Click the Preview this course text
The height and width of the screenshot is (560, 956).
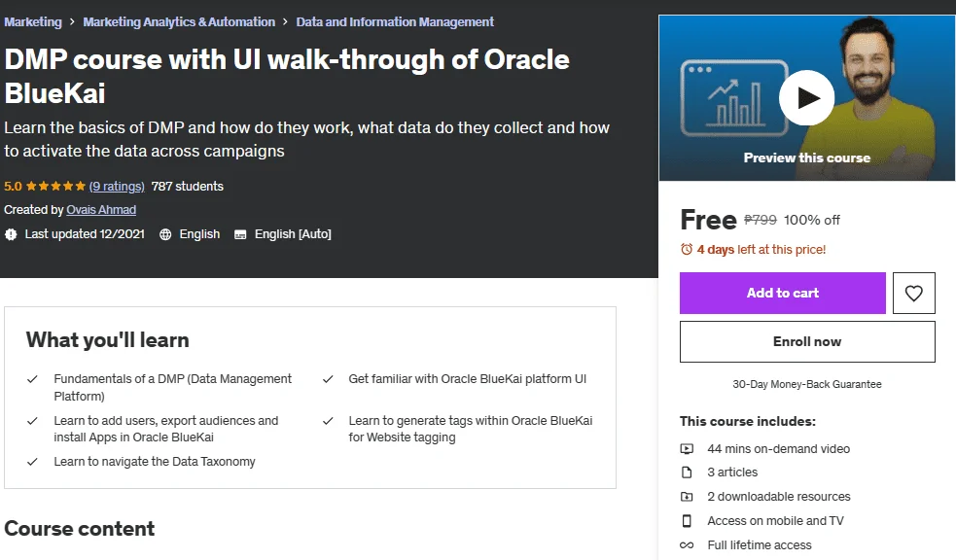click(x=806, y=157)
